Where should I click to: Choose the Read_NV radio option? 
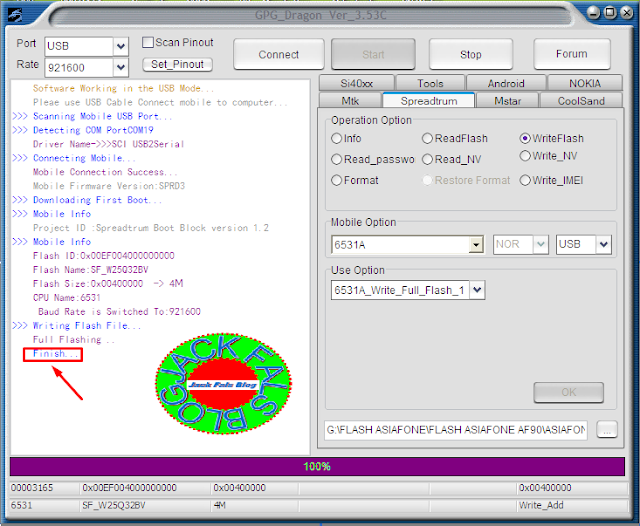pyautogui.click(x=427, y=159)
